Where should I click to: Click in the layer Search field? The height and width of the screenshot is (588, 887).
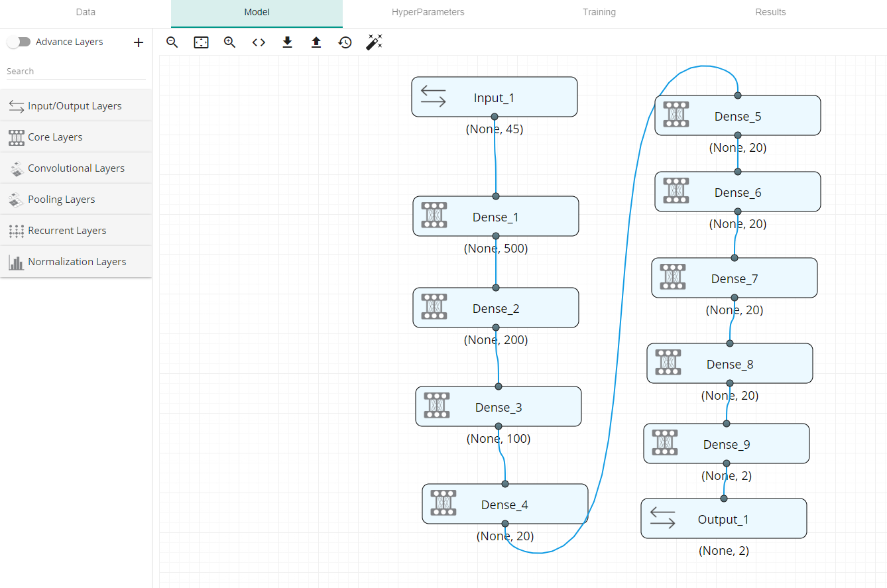(x=76, y=71)
